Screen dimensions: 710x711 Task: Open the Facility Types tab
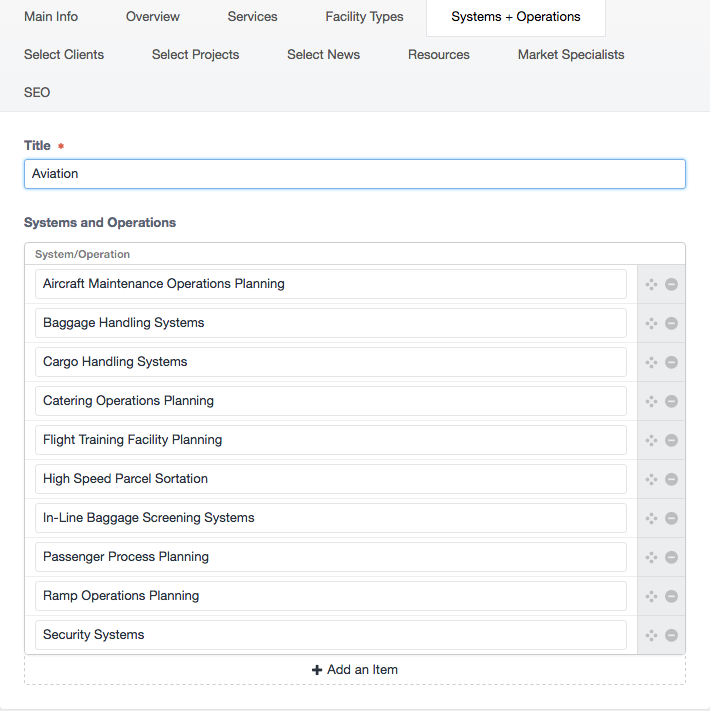pyautogui.click(x=364, y=17)
